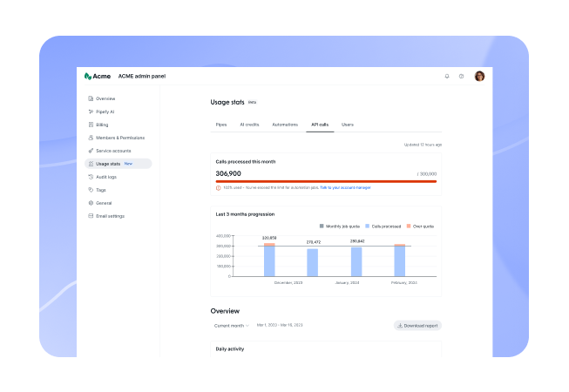
Task: Open the help question mark icon
Action: (462, 77)
